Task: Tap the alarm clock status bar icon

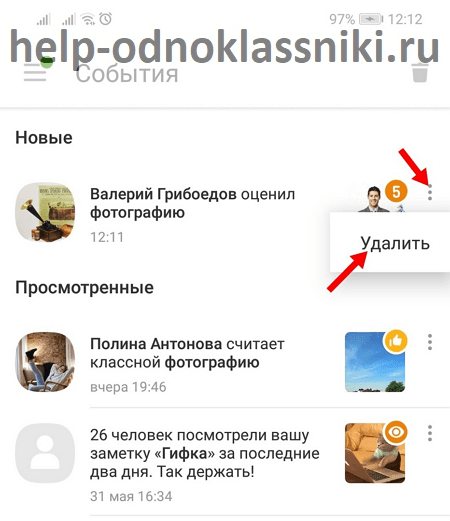Action: point(106,19)
